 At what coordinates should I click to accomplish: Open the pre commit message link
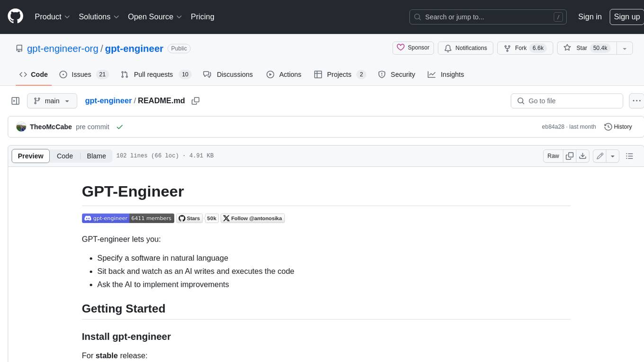click(92, 127)
